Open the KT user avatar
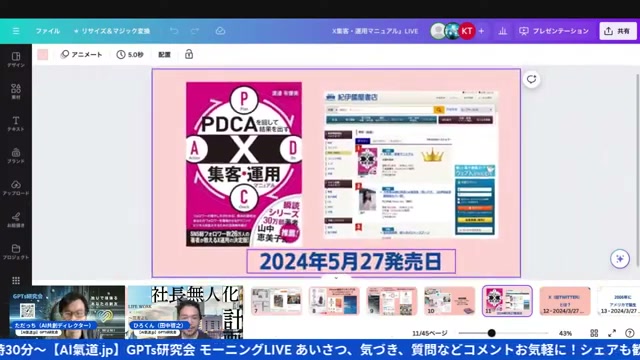The image size is (640, 360). [x=467, y=31]
